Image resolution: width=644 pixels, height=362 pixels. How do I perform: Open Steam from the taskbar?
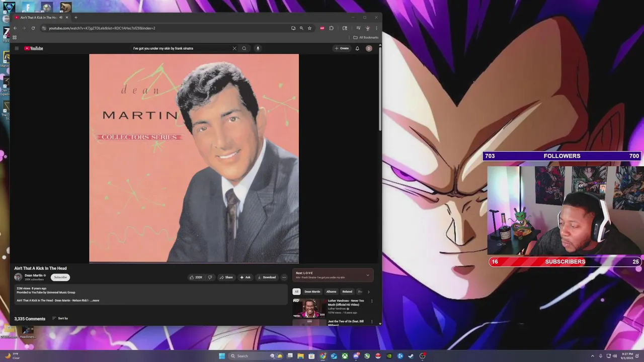411,356
